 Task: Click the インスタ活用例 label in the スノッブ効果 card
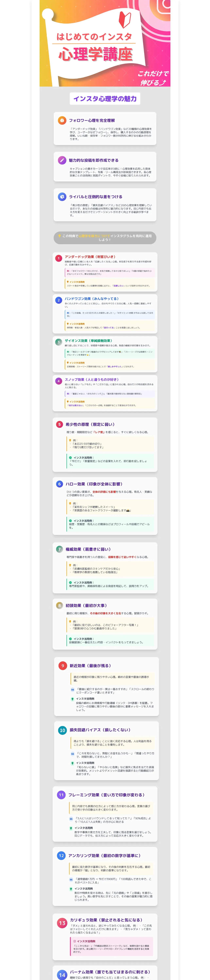tap(77, 402)
